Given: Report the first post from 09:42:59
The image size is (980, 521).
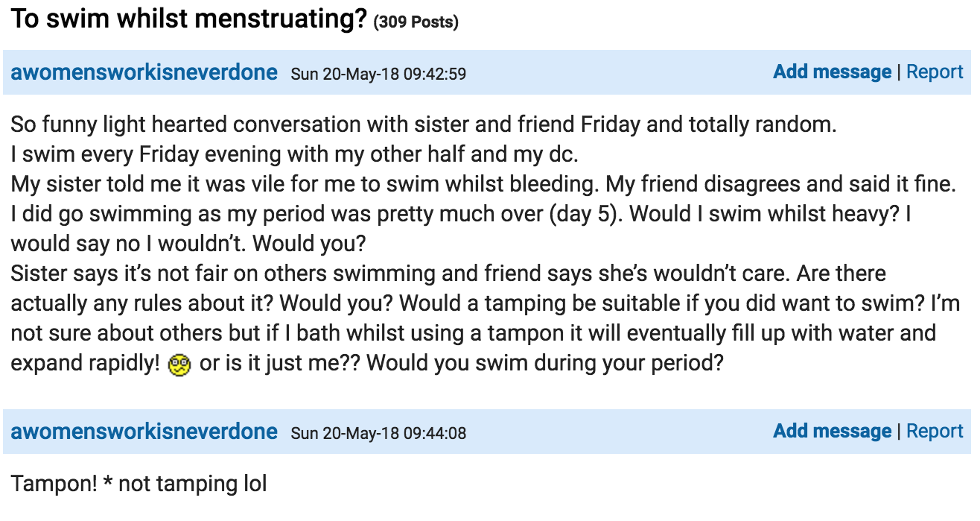Looking at the screenshot, I should click(935, 72).
